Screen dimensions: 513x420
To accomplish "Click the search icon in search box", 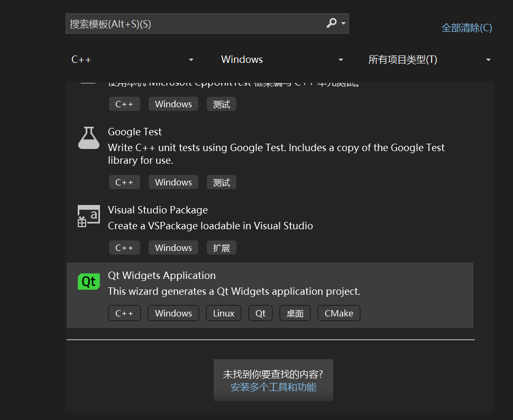I will 332,23.
